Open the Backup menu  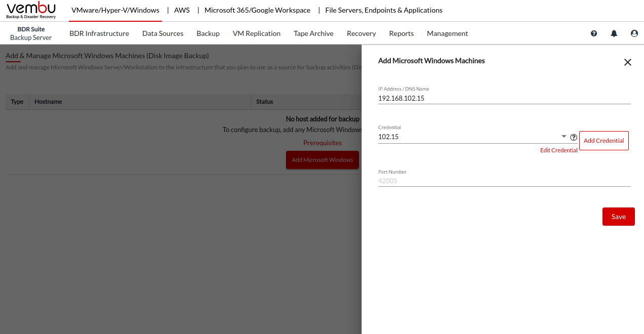208,33
